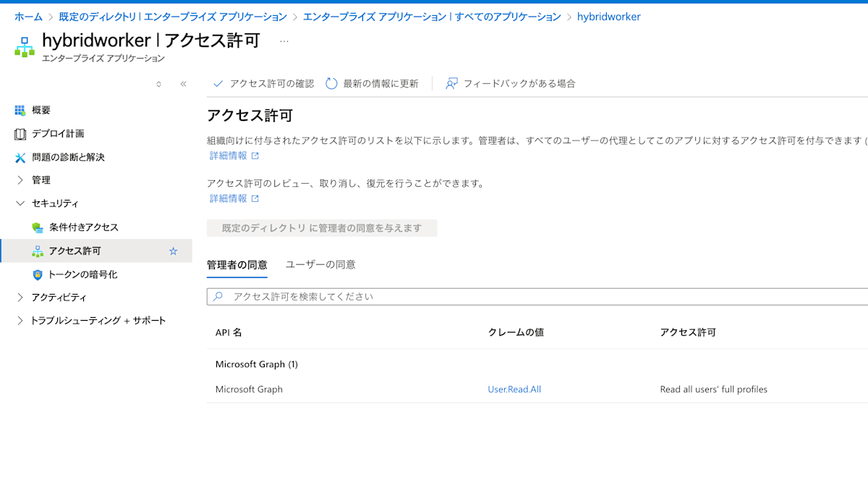Click the first 詳細情報 link
Viewport: 868px width, 480px height.
coord(229,156)
